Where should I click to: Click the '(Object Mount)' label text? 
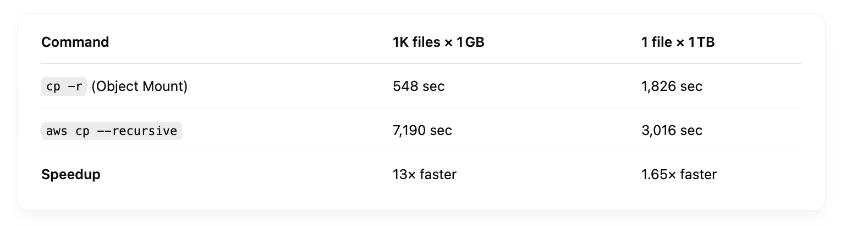pyautogui.click(x=140, y=87)
